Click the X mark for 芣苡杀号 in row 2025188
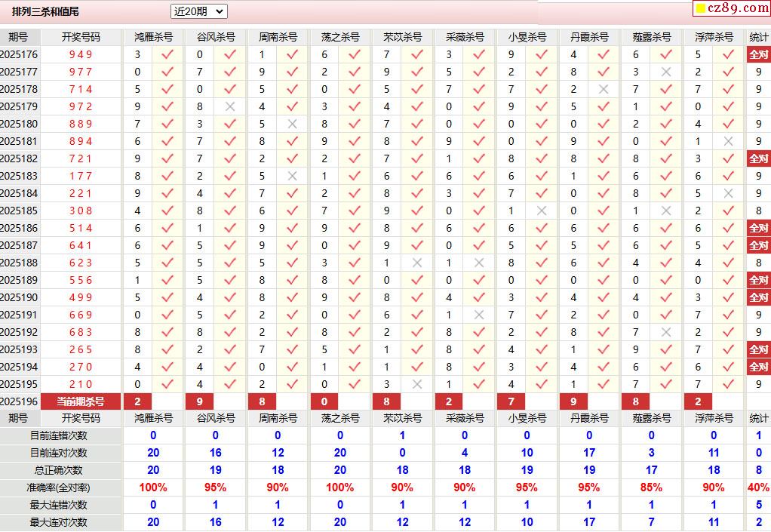 pos(417,263)
